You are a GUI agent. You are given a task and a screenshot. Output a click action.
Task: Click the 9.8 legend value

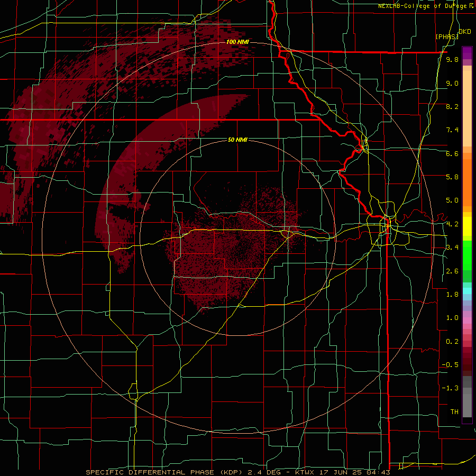tap(452, 60)
